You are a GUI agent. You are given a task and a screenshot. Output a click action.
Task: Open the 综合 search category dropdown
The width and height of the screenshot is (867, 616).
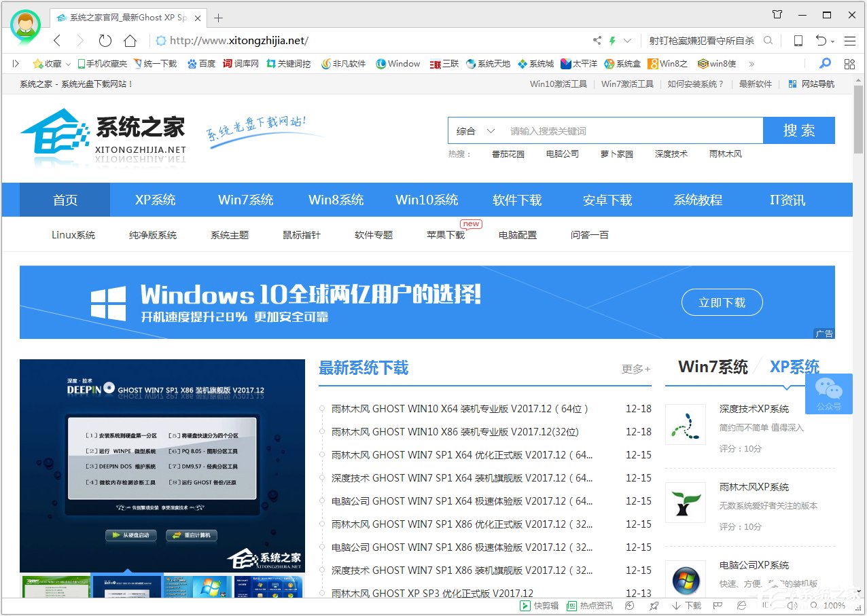[476, 130]
